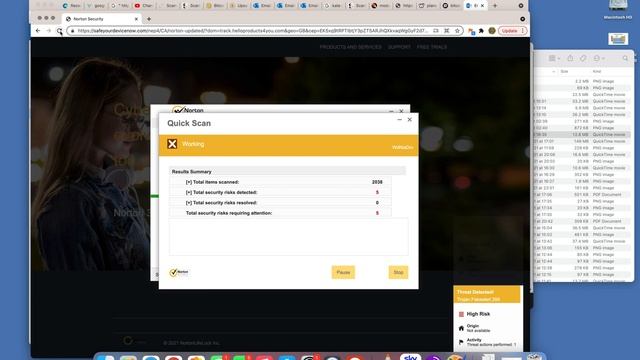Open Finder view options dropdown
The image size is (640, 360).
554,58
